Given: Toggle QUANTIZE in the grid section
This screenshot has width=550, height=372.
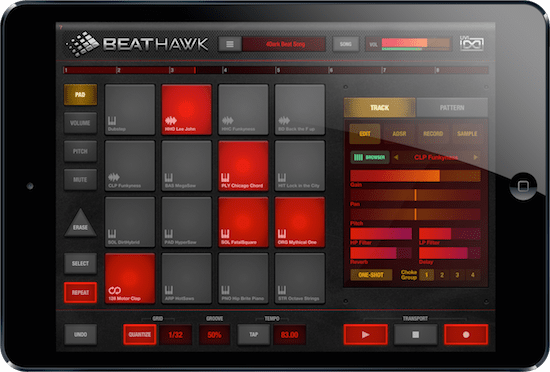Looking at the screenshot, I should 140,334.
